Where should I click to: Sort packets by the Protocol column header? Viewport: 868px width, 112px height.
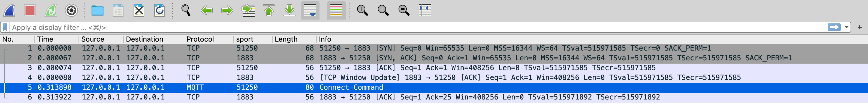[x=200, y=39]
